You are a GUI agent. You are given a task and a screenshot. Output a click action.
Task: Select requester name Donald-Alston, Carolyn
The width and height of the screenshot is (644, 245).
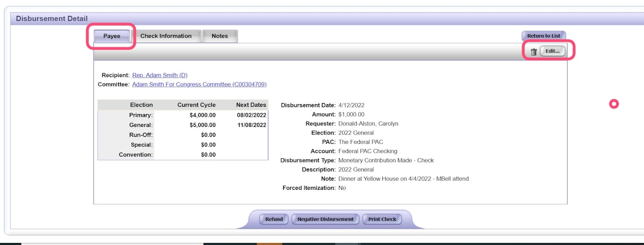tap(368, 124)
